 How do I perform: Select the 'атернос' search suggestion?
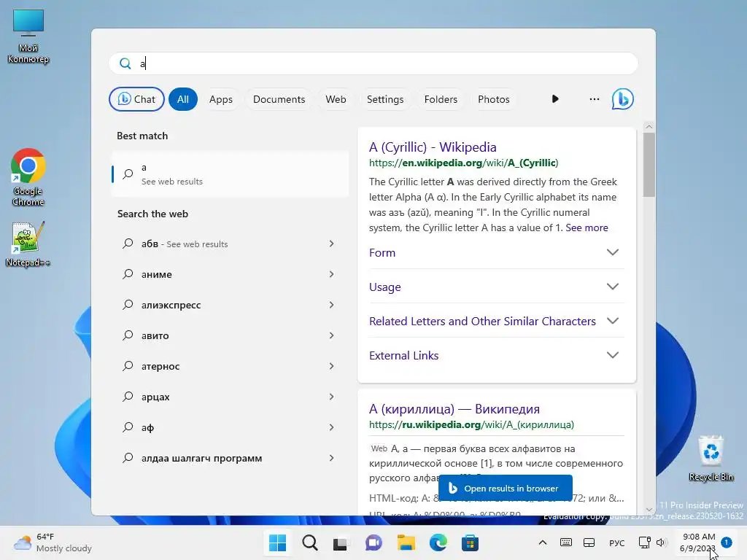click(230, 366)
